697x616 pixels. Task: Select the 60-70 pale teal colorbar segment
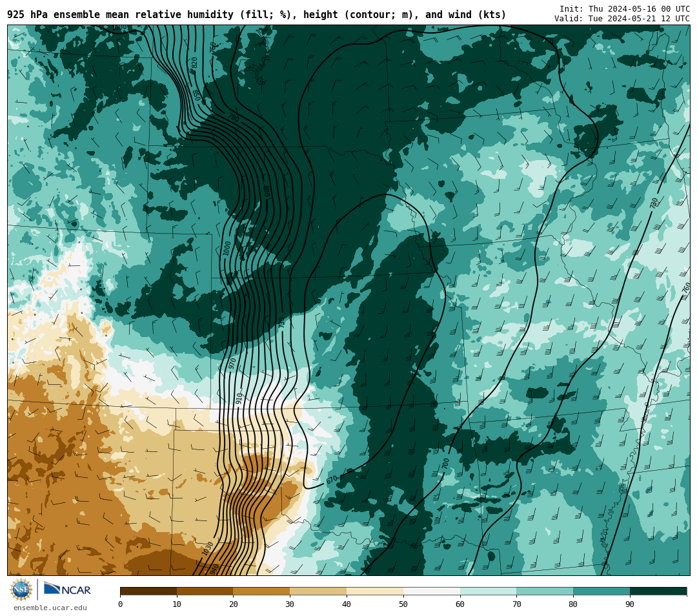point(488,591)
